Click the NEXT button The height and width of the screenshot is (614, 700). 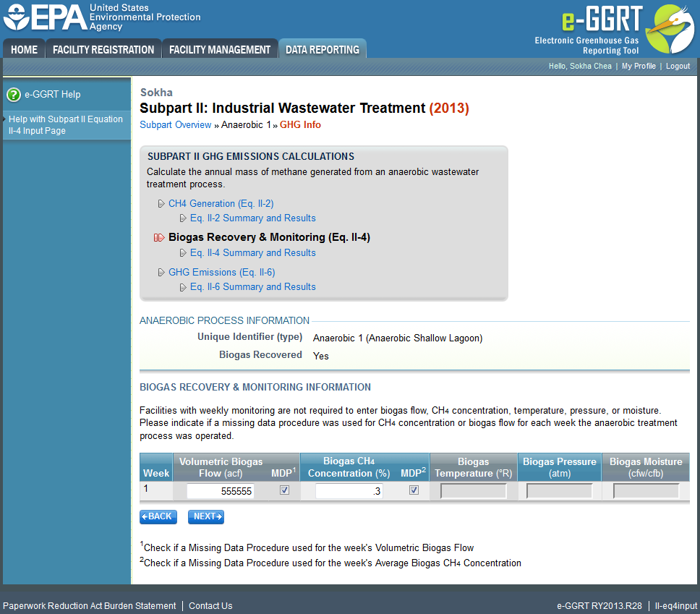(206, 516)
